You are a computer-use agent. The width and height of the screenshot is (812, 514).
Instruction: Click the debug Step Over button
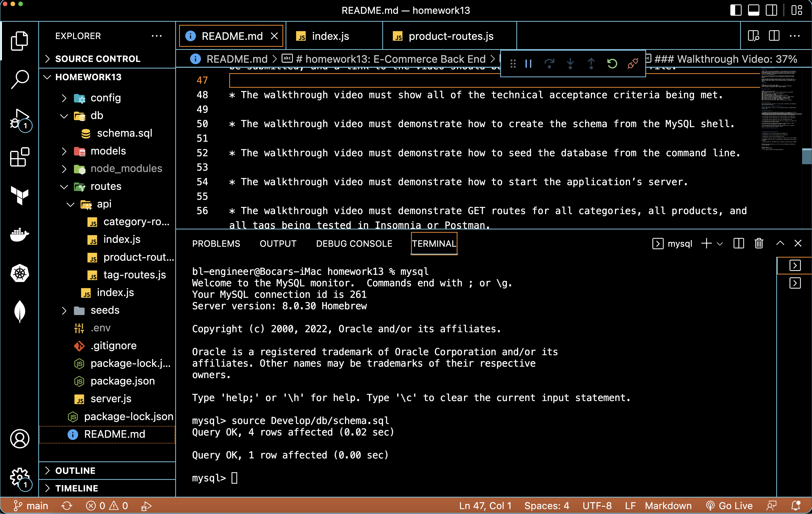(x=549, y=63)
